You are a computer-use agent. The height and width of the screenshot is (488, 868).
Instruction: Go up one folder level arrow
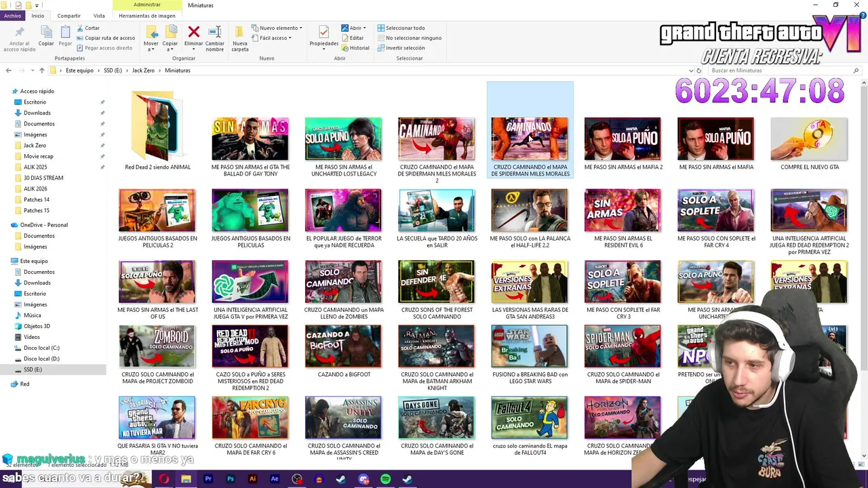[41, 70]
